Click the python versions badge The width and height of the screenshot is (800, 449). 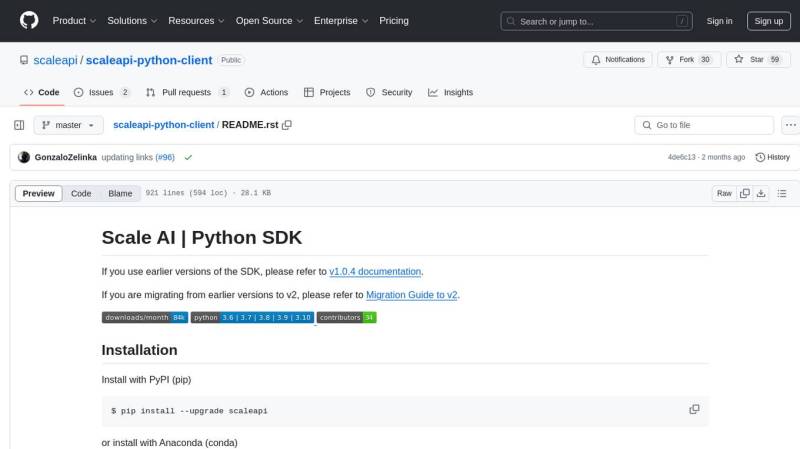(x=252, y=317)
